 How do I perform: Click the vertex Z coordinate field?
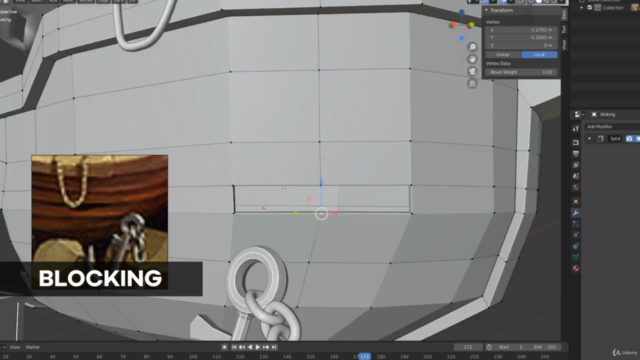[x=521, y=45]
